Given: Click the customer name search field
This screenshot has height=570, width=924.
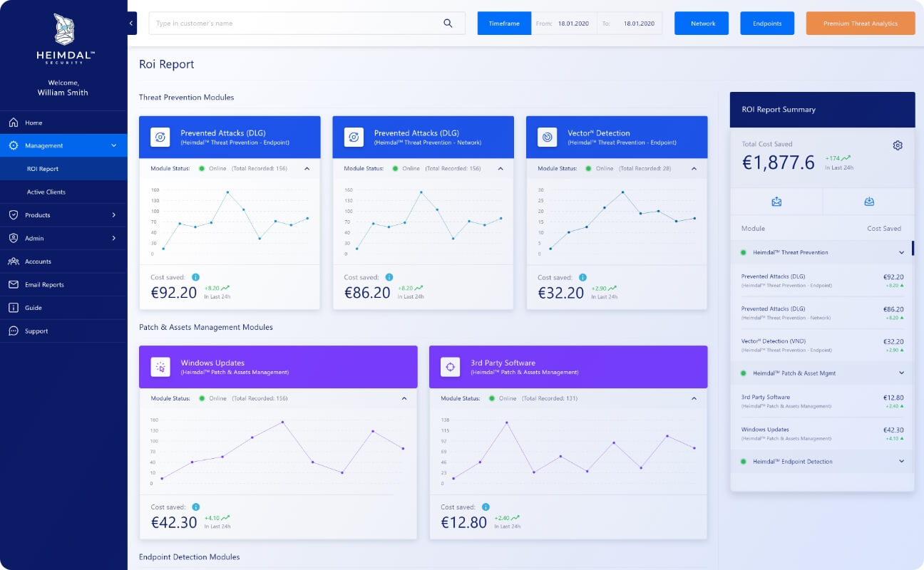Looking at the screenshot, I should click(x=307, y=24).
